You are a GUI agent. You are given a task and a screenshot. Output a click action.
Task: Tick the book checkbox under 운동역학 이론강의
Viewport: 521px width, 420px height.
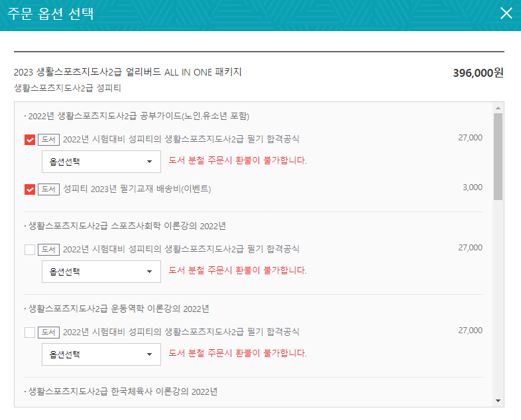coord(30,333)
